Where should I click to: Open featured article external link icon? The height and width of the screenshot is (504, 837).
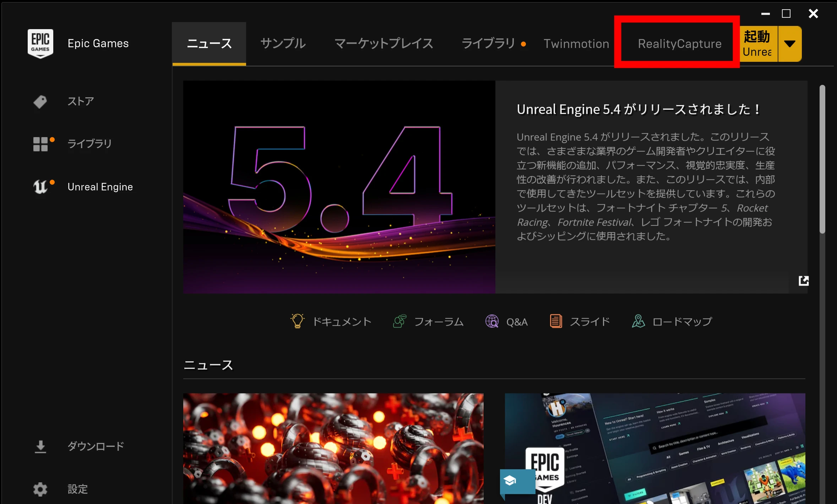tap(803, 281)
